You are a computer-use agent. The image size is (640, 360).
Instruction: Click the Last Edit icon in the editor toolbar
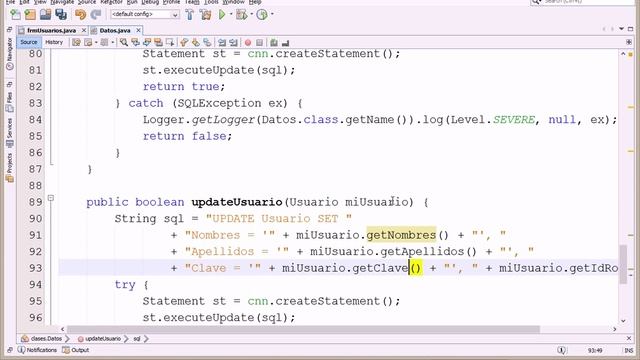pyautogui.click(x=76, y=42)
